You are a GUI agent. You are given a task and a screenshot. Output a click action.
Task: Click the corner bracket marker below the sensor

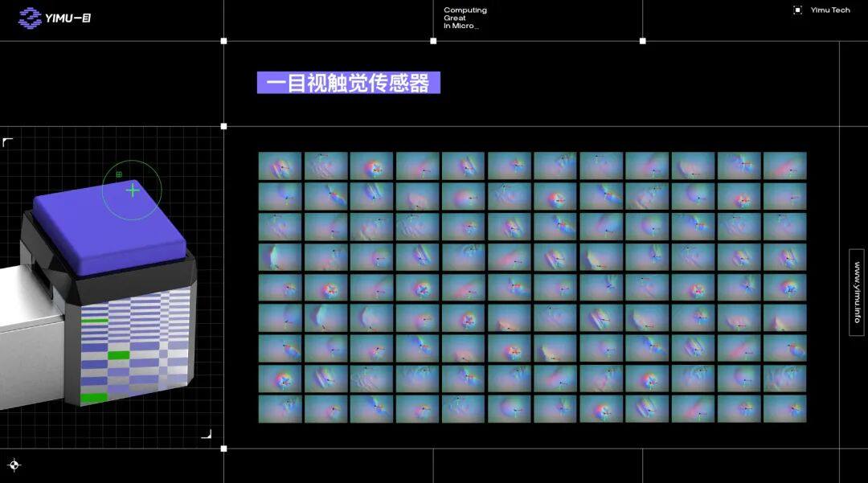(x=207, y=434)
